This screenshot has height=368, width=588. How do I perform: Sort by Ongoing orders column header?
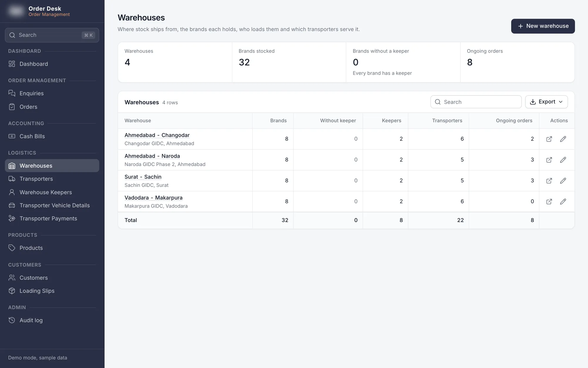514,121
